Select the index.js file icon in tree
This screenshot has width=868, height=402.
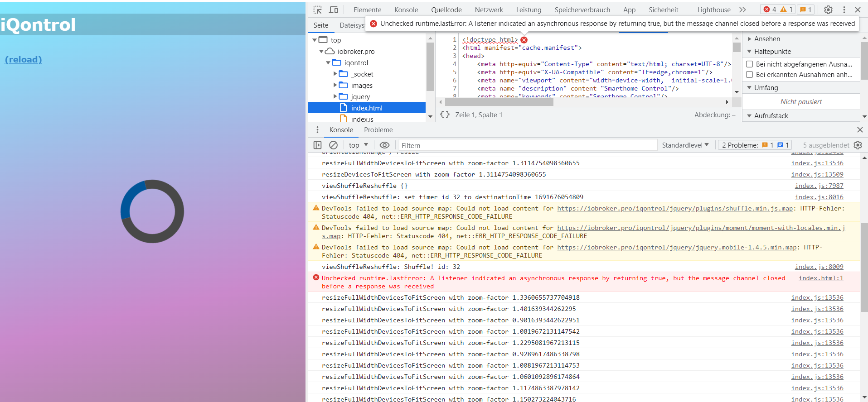344,119
